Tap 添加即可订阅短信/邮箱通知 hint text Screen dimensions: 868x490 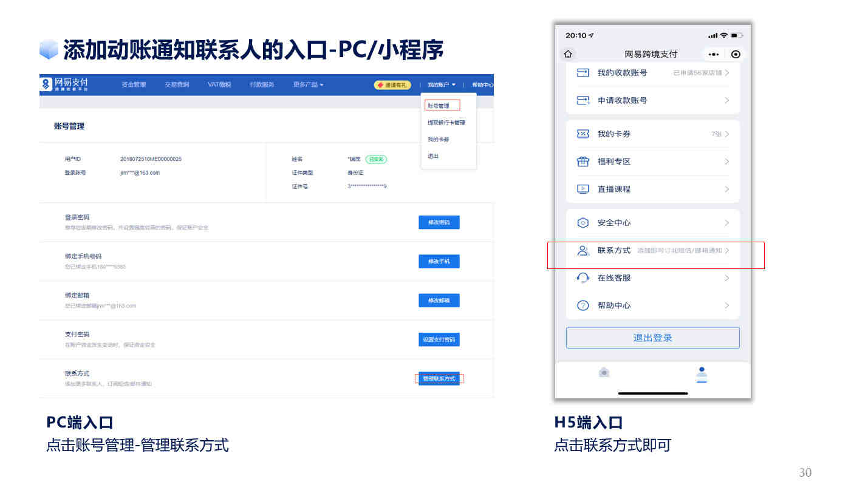coord(679,250)
